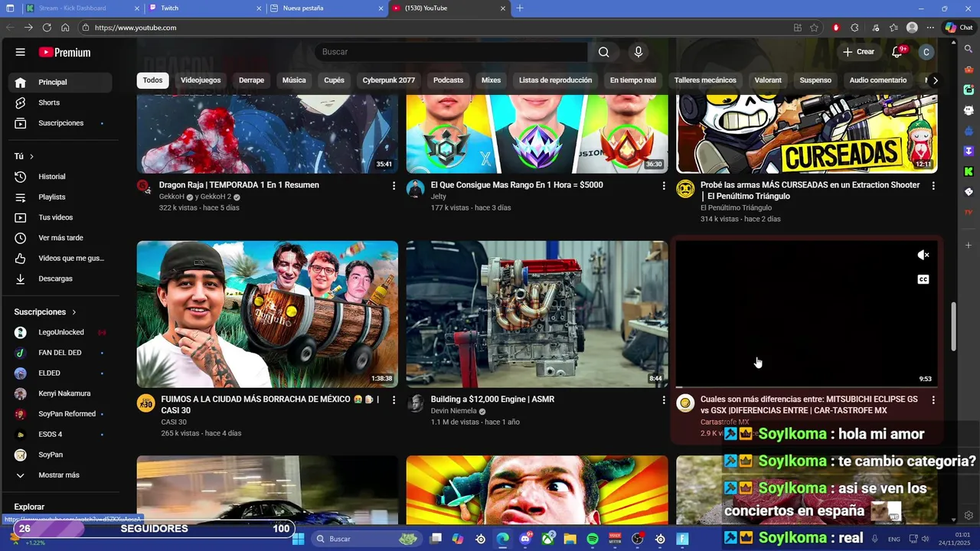Open Building a $12,000 Engine thumbnail
Screen dimensions: 980x551
[537, 314]
